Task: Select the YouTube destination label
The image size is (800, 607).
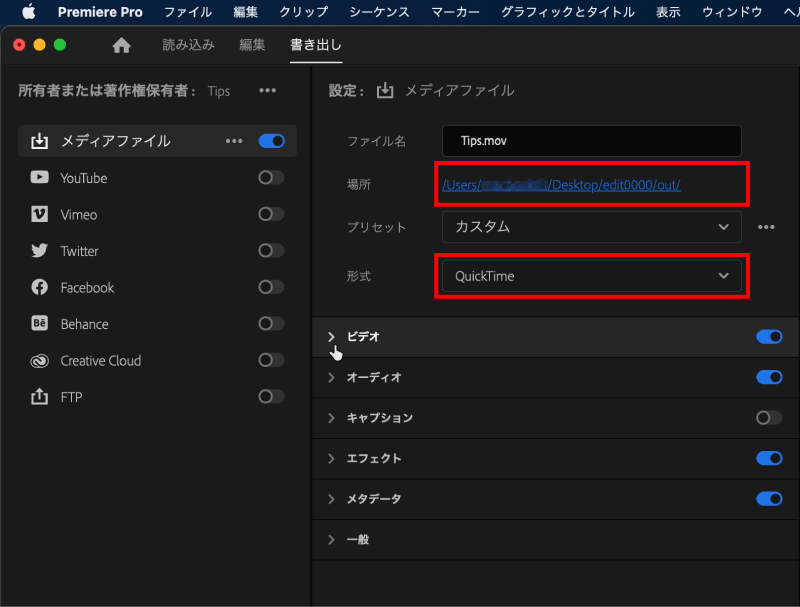Action: (84, 178)
